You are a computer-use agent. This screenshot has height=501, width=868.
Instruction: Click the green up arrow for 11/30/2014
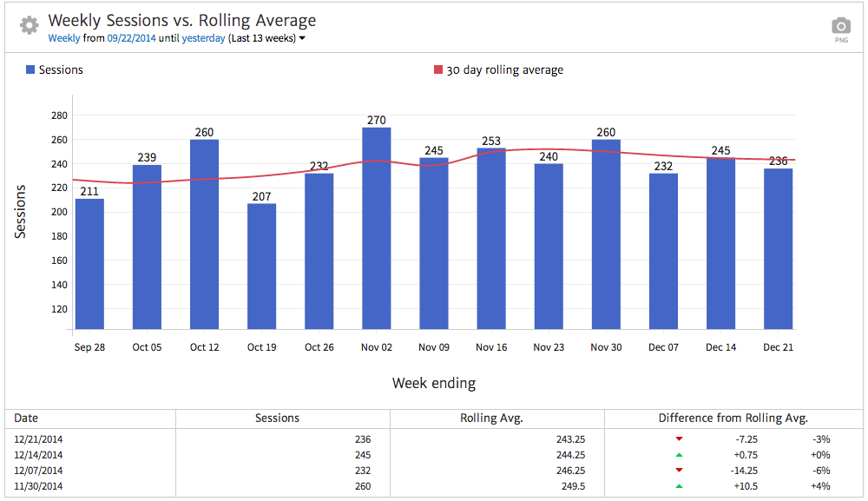[679, 486]
